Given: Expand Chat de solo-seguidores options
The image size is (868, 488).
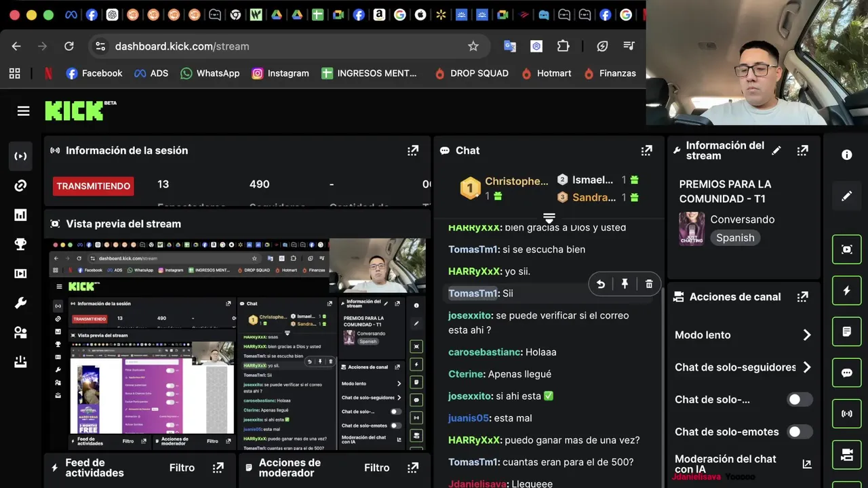Looking at the screenshot, I should 807,367.
